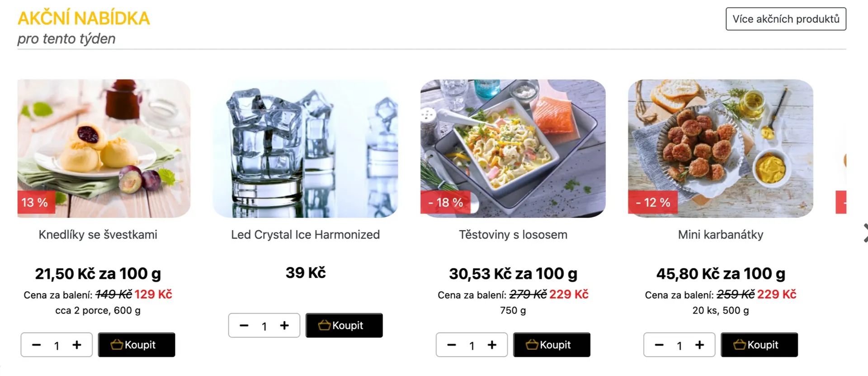
Task: Click plus icon for Led Crystal Ice
Action: pyautogui.click(x=284, y=325)
